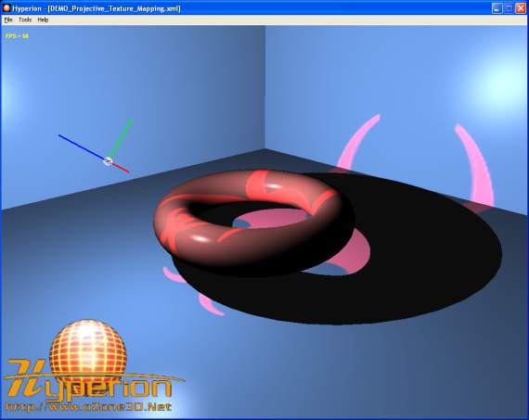Click the FPS counter text
The width and height of the screenshot is (529, 420).
18,36
